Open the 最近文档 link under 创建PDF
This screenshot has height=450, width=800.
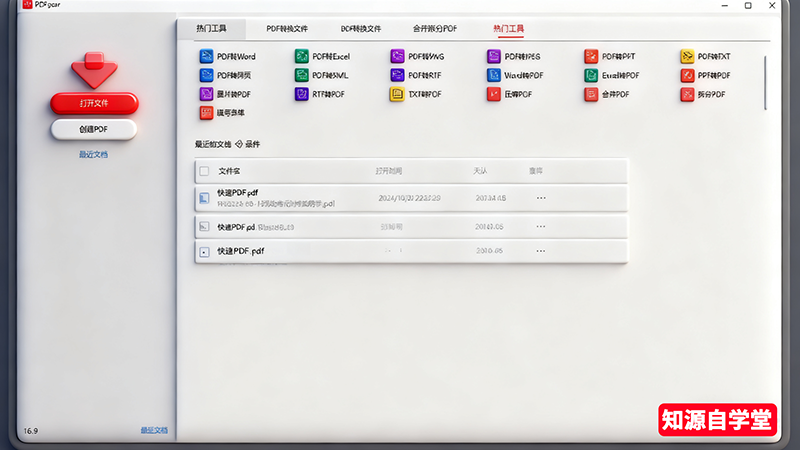point(93,155)
